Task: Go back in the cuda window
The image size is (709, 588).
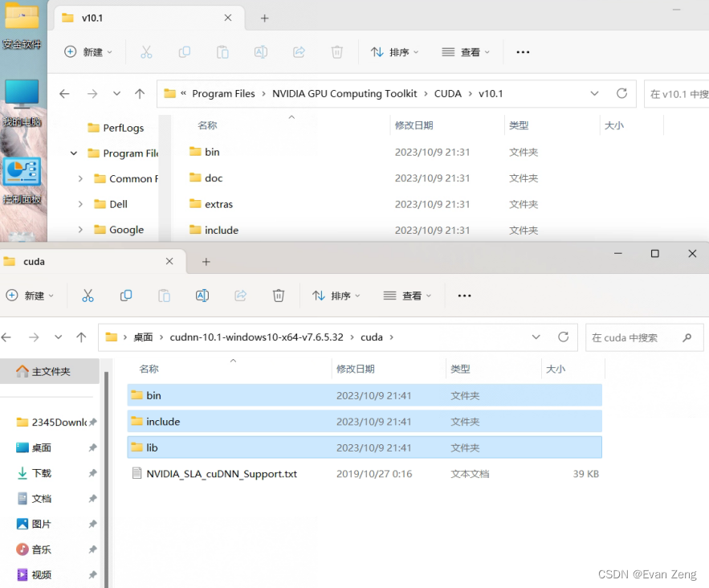Action: click(x=6, y=337)
